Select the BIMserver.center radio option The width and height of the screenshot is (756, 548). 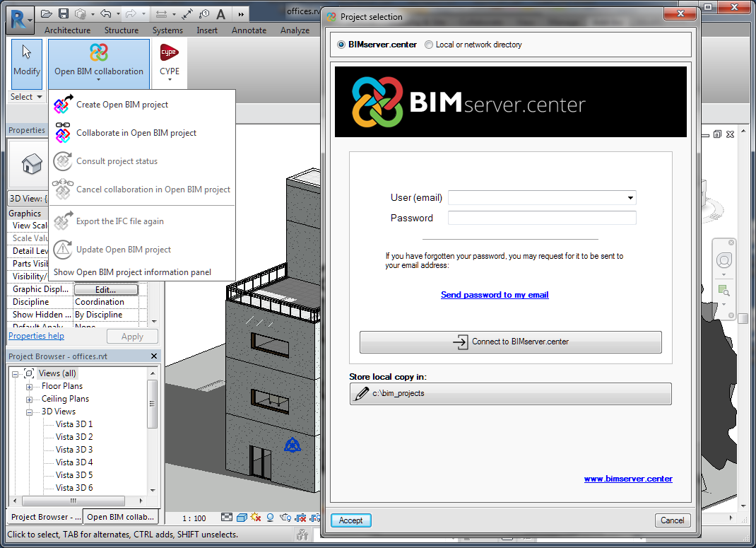coord(342,45)
